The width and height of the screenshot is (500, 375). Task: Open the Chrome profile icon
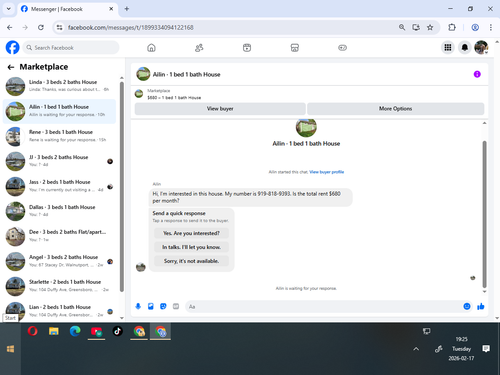click(475, 27)
